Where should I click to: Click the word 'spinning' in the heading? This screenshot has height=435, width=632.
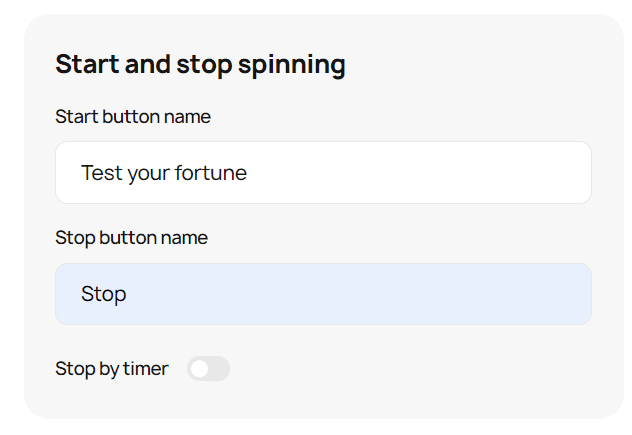pyautogui.click(x=291, y=66)
